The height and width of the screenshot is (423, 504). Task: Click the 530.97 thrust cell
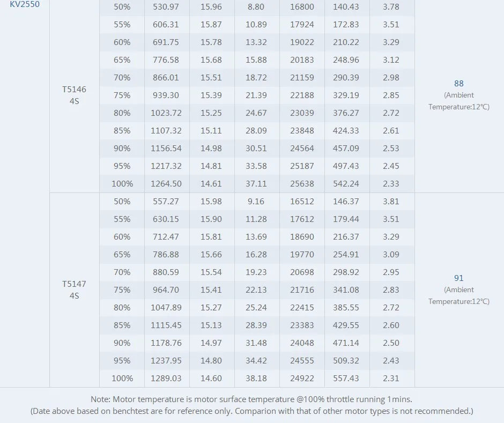[166, 7]
